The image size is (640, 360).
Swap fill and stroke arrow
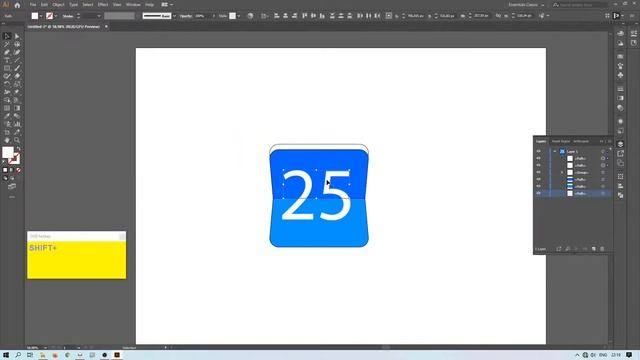pyautogui.click(x=18, y=149)
